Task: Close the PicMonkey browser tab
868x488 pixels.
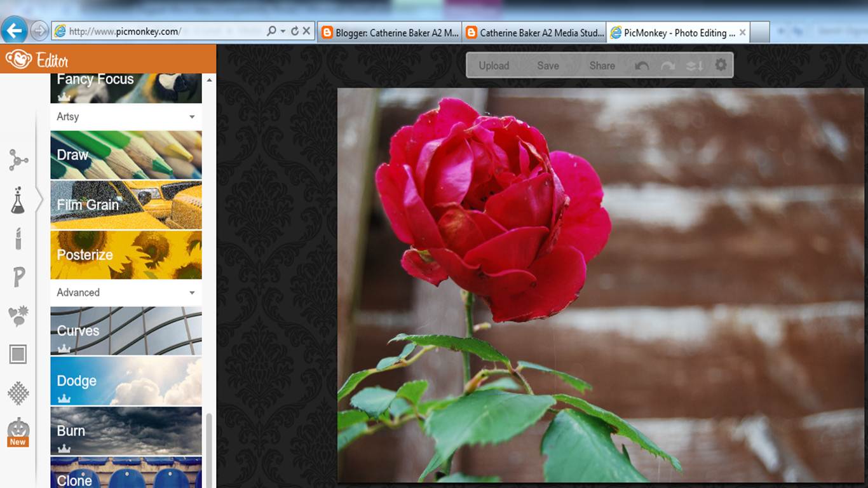Action: pos(743,32)
